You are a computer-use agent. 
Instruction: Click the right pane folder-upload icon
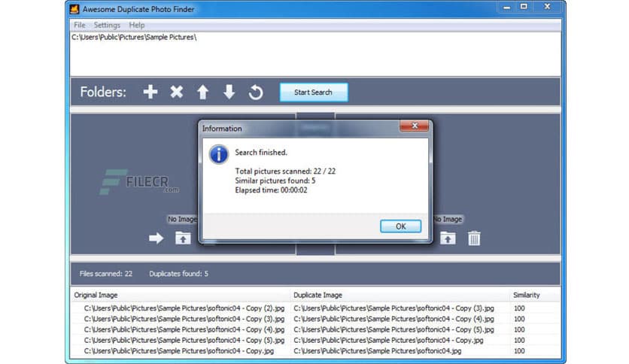(x=448, y=238)
